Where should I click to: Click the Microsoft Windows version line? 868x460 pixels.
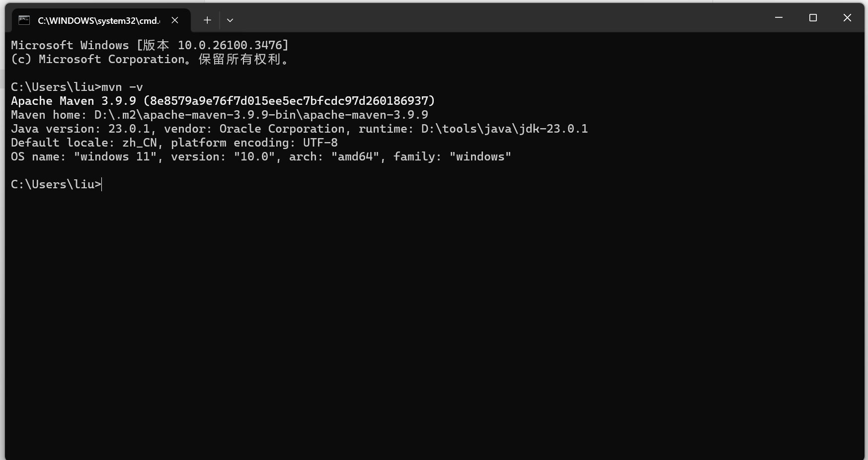coord(150,45)
